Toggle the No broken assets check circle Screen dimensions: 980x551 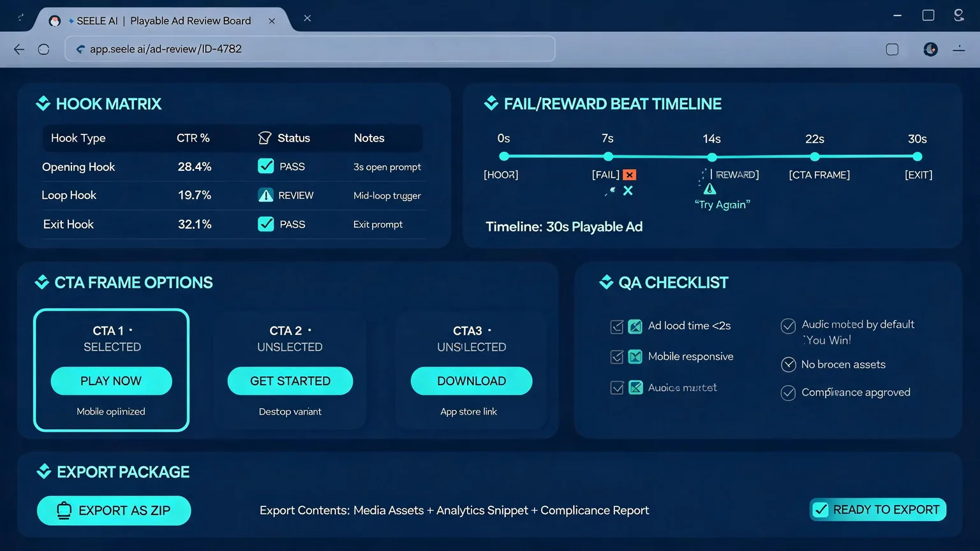pyautogui.click(x=789, y=365)
